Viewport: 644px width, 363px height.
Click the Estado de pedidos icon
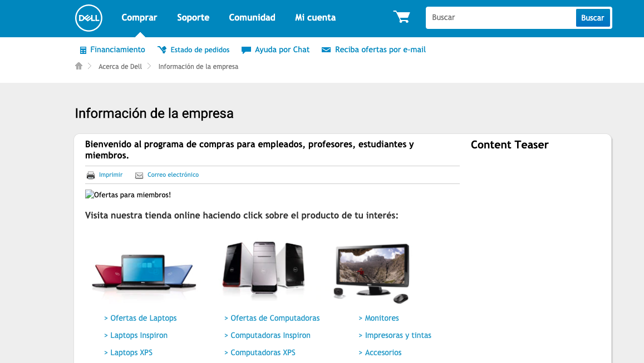coord(162,50)
